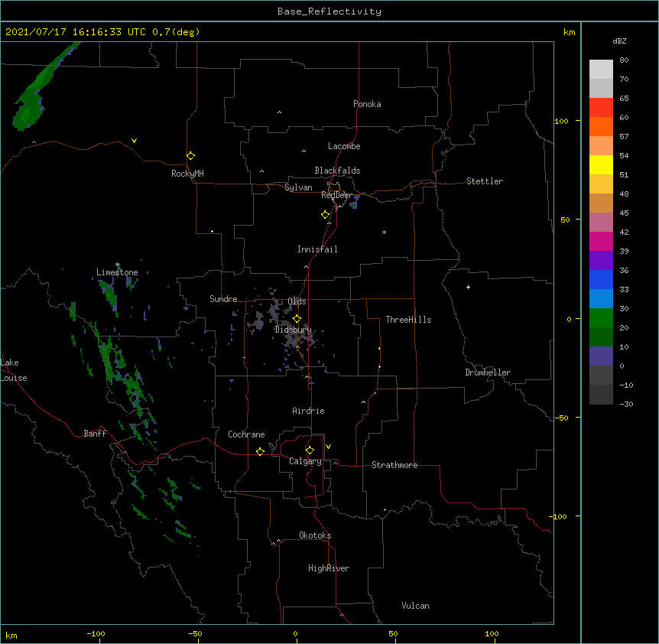Click the Strathmore label
The height and width of the screenshot is (644, 659).
pyautogui.click(x=394, y=465)
